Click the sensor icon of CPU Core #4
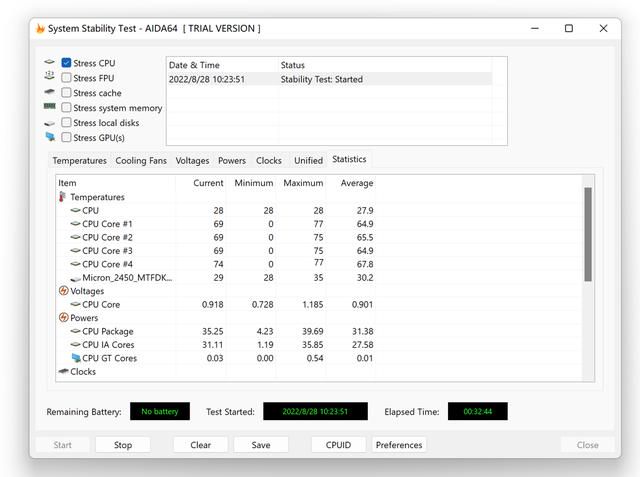640x477 pixels. click(x=76, y=264)
